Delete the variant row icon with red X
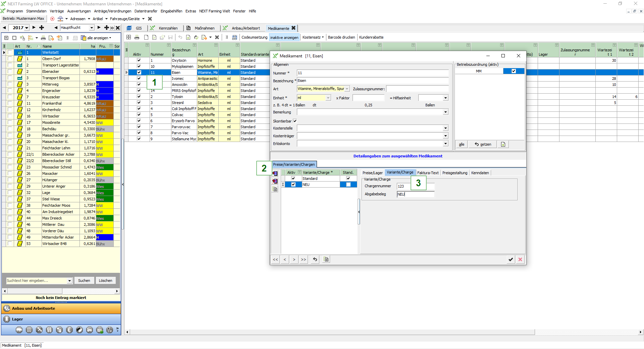 [275, 181]
